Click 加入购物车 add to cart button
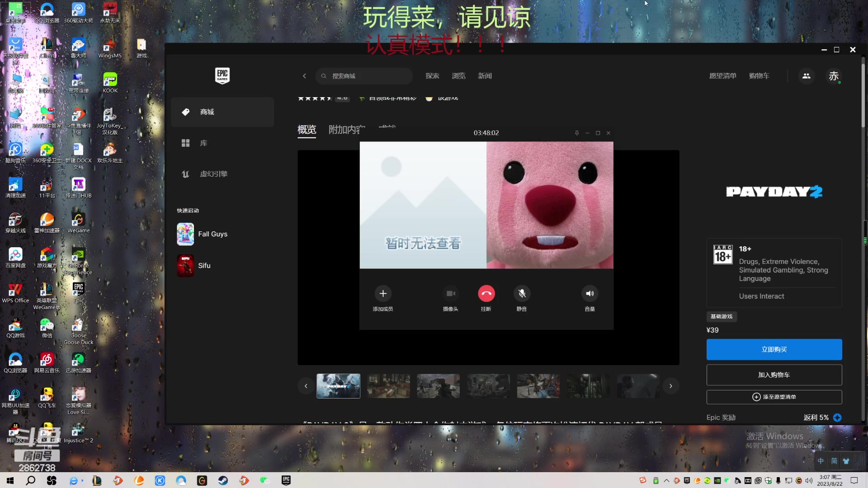 (x=774, y=375)
